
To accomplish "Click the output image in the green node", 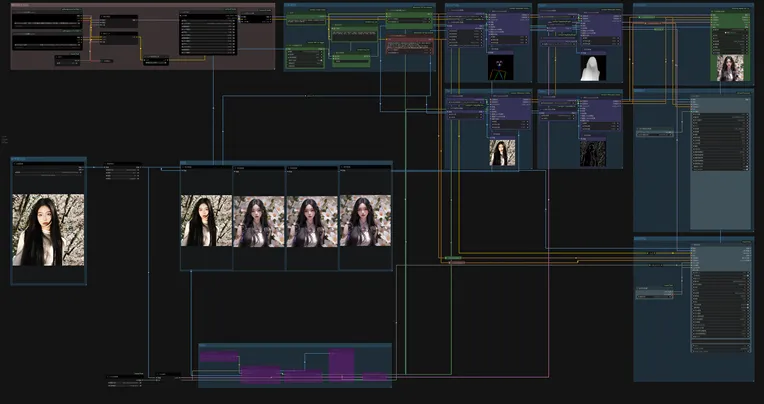I will click(729, 68).
